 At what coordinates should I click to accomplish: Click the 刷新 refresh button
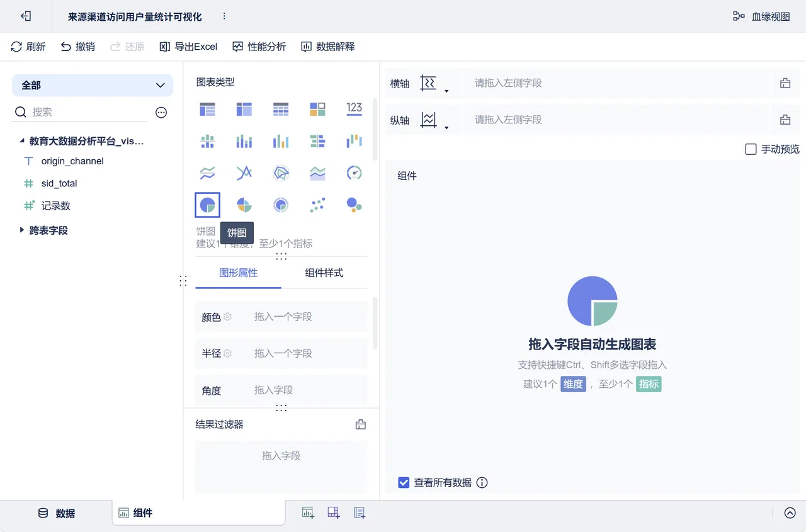[28, 47]
